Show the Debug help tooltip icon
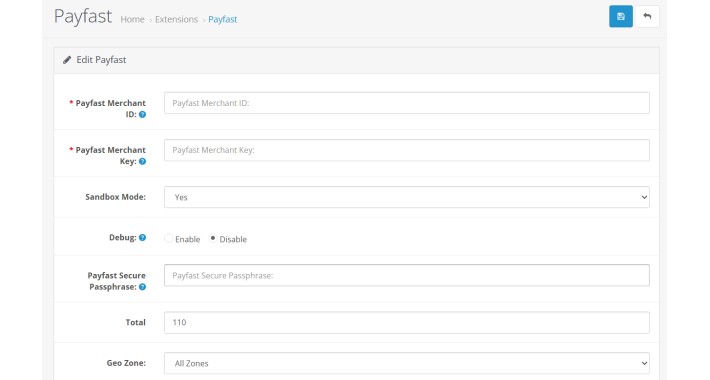This screenshot has height=380, width=710. tap(142, 238)
